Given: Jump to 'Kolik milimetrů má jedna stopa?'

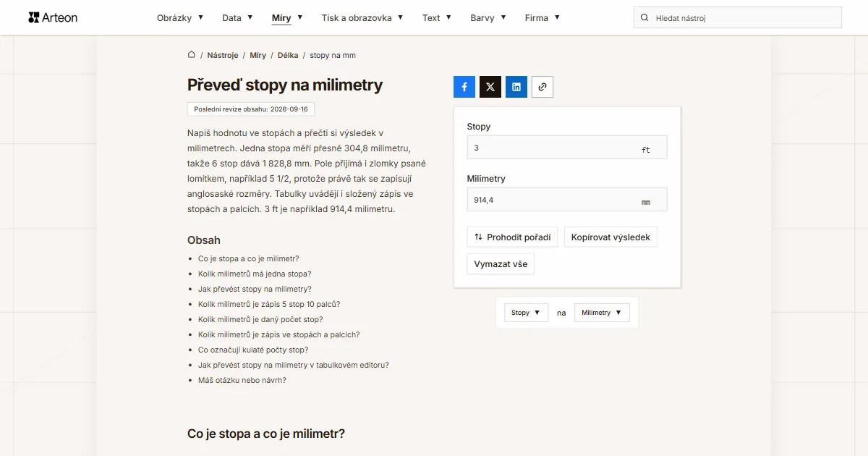Looking at the screenshot, I should tap(255, 274).
